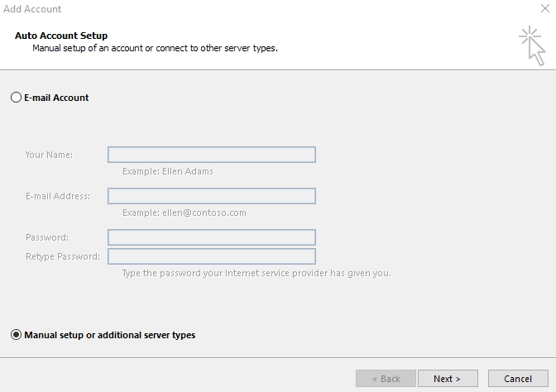
Task: Click the Your Name input field
Action: point(212,155)
